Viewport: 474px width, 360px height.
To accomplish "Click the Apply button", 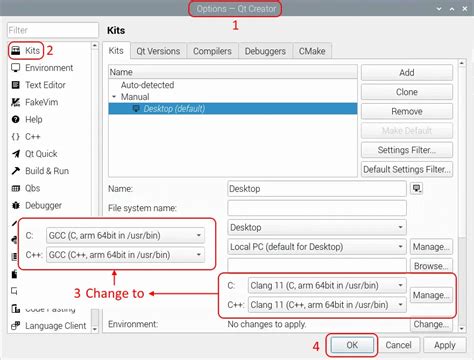I will pyautogui.click(x=445, y=345).
